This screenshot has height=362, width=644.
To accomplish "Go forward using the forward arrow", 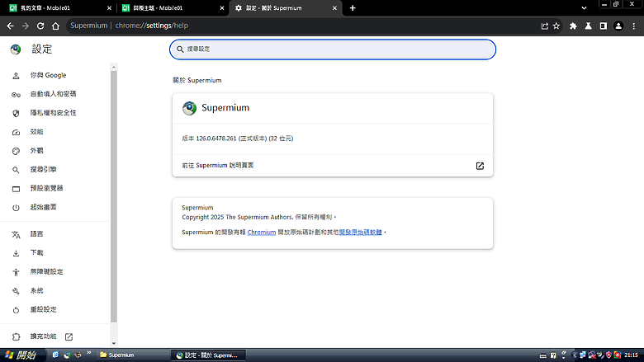I will pos(26,26).
